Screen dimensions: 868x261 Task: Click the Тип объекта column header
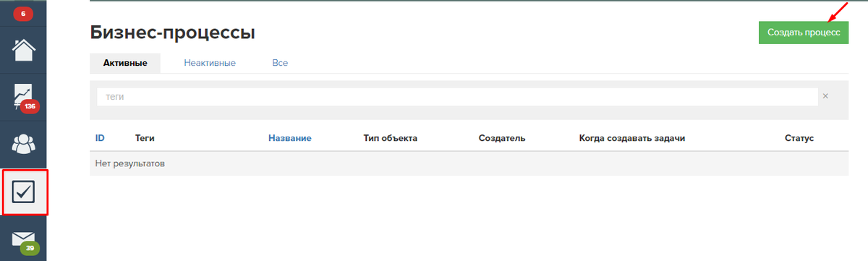pos(390,138)
